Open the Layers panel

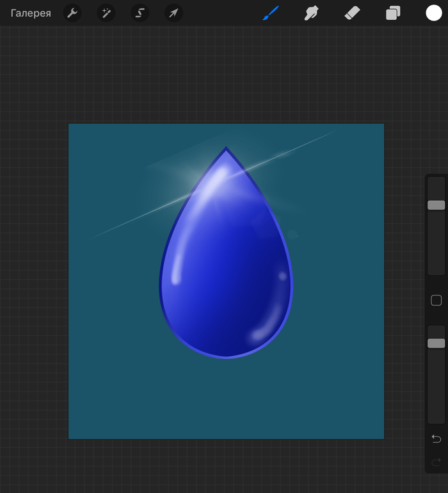393,13
